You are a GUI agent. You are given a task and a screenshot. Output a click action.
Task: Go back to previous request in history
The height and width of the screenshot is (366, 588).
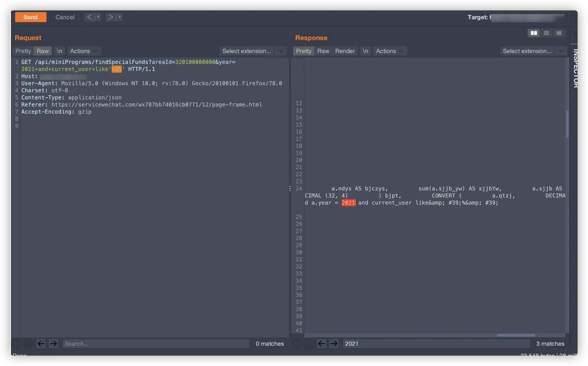point(89,17)
